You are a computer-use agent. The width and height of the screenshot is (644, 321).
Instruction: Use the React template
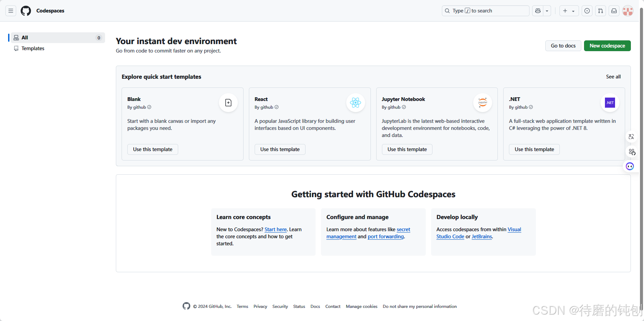click(x=280, y=149)
